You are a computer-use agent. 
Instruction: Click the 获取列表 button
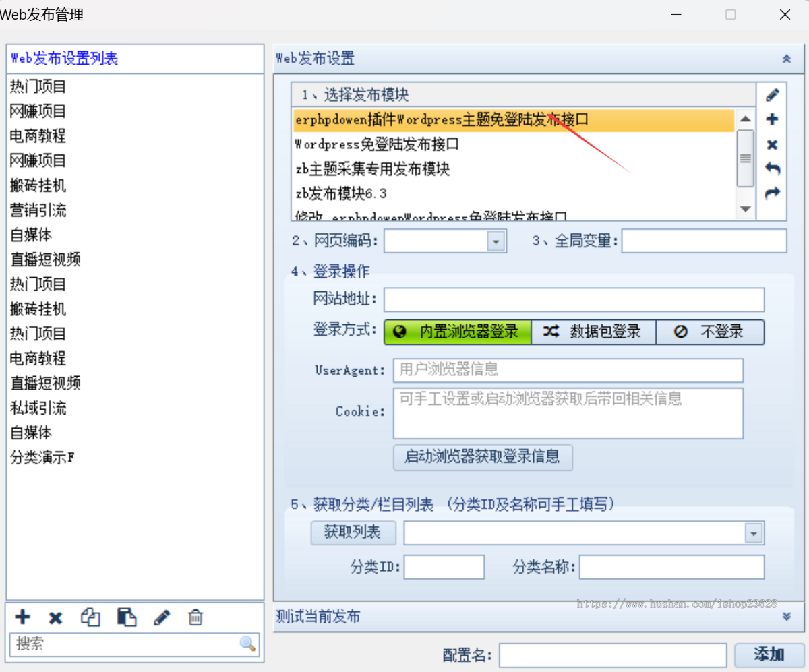tap(353, 532)
